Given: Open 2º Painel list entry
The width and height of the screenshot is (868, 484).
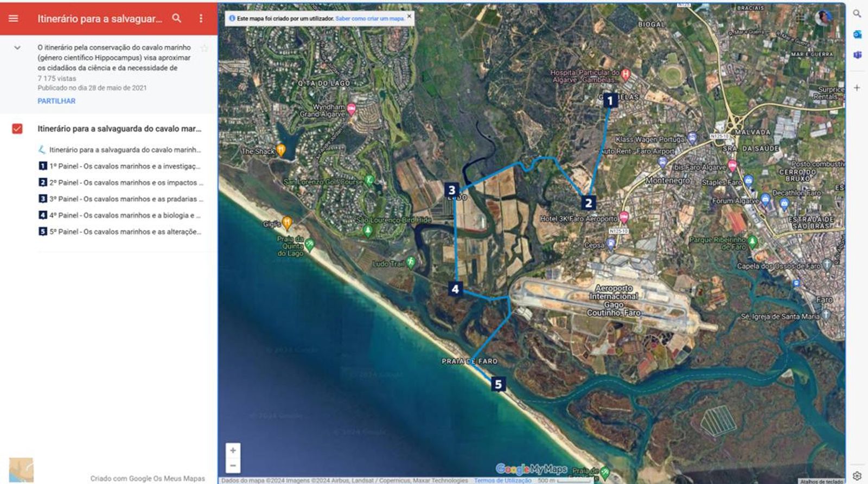Looking at the screenshot, I should 119,182.
